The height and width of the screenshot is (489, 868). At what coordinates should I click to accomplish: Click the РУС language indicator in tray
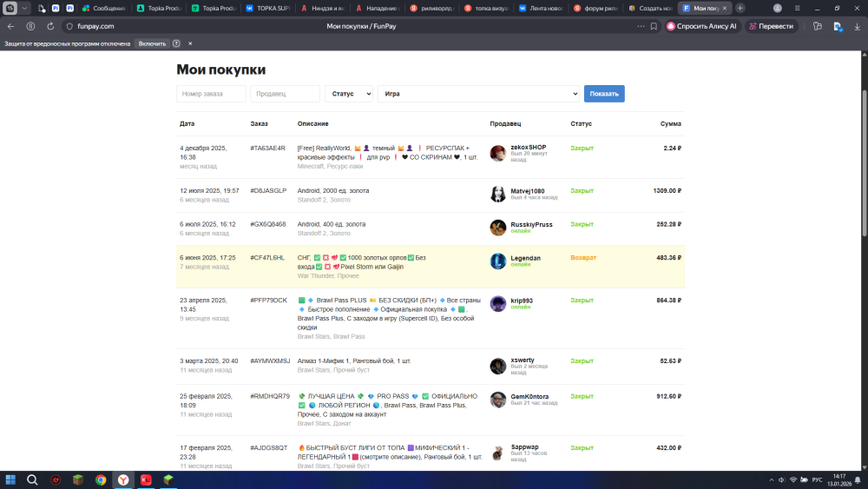click(817, 479)
